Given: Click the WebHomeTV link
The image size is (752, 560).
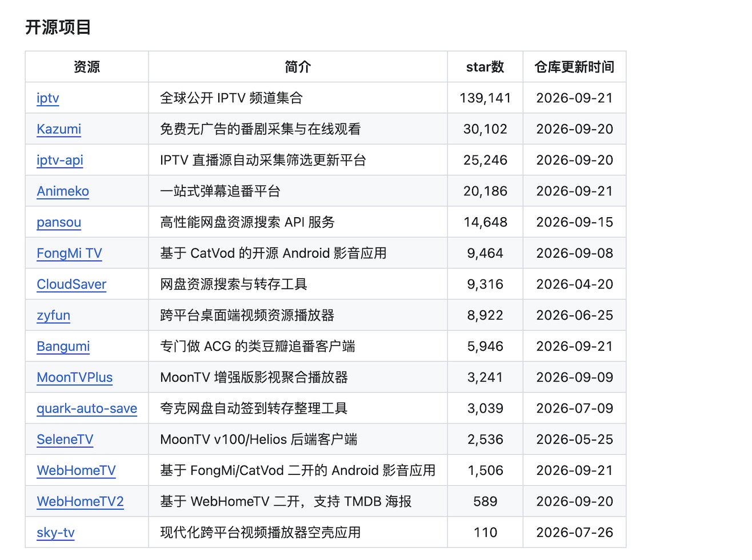Looking at the screenshot, I should point(76,471).
